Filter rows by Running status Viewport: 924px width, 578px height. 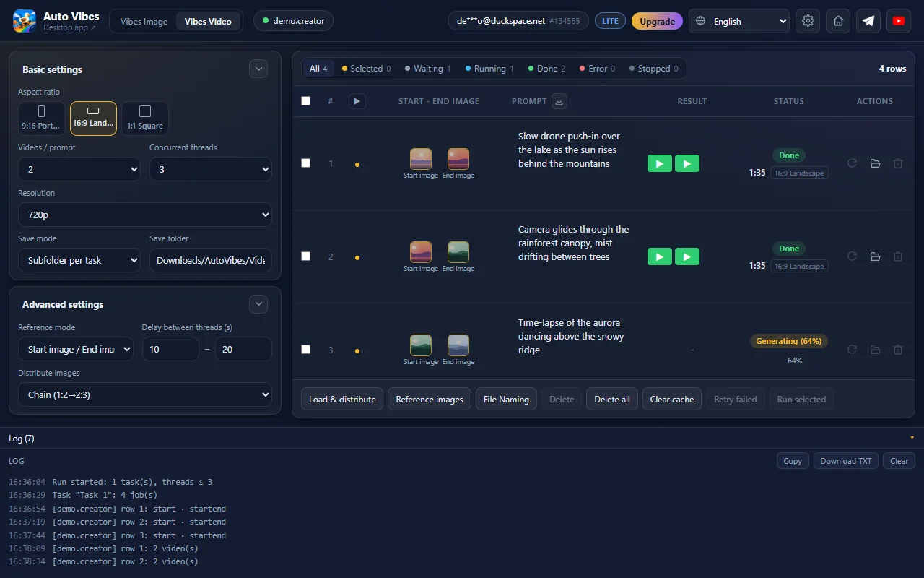click(x=489, y=69)
